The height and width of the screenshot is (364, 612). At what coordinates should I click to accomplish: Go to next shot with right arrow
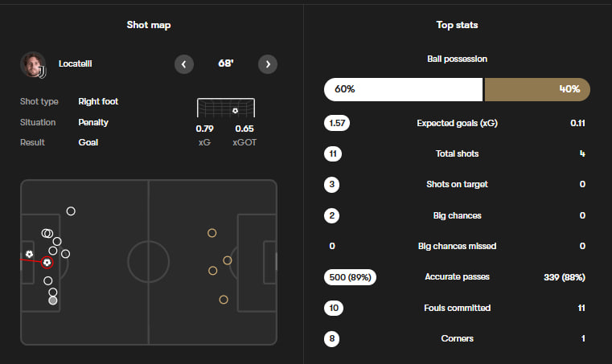pos(268,63)
